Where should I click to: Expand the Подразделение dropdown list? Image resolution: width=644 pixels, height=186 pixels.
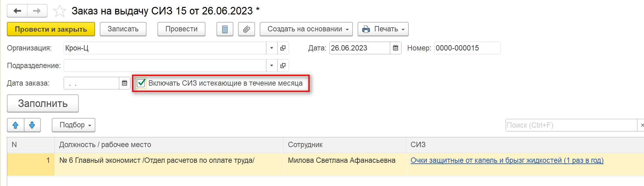click(272, 66)
